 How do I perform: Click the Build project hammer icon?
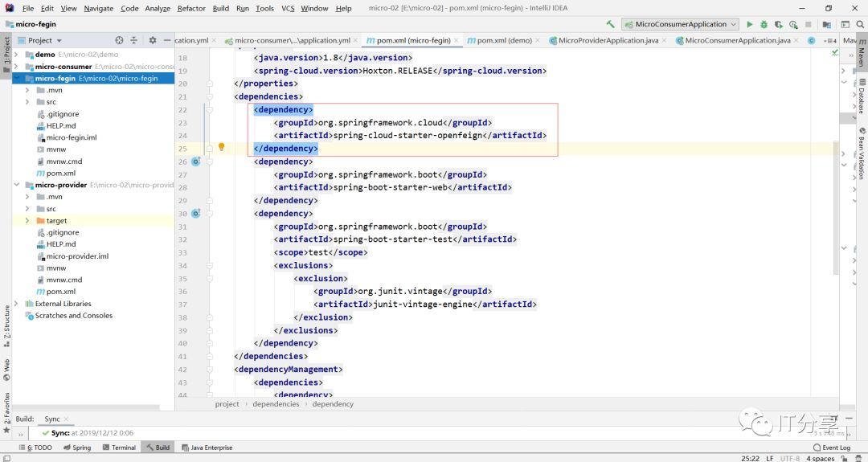coord(610,24)
